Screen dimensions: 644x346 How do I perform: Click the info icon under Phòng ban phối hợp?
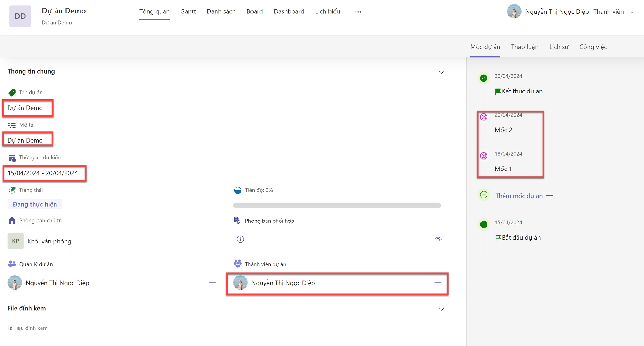(x=240, y=239)
